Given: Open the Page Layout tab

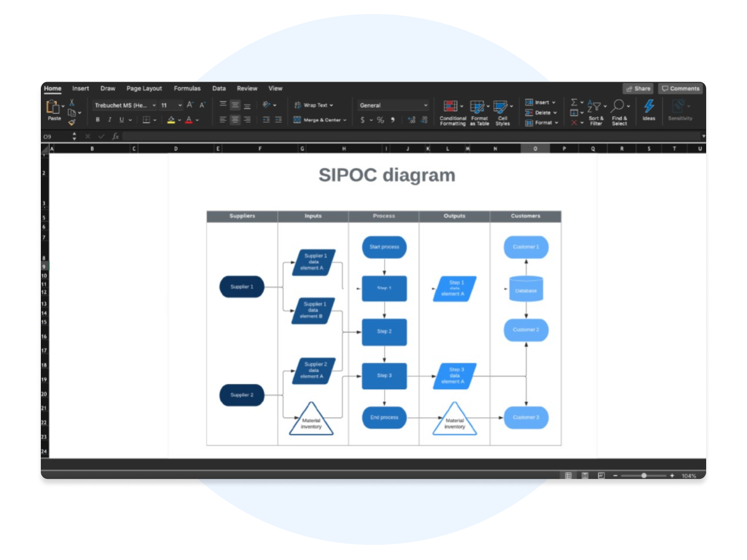Looking at the screenshot, I should (x=144, y=89).
